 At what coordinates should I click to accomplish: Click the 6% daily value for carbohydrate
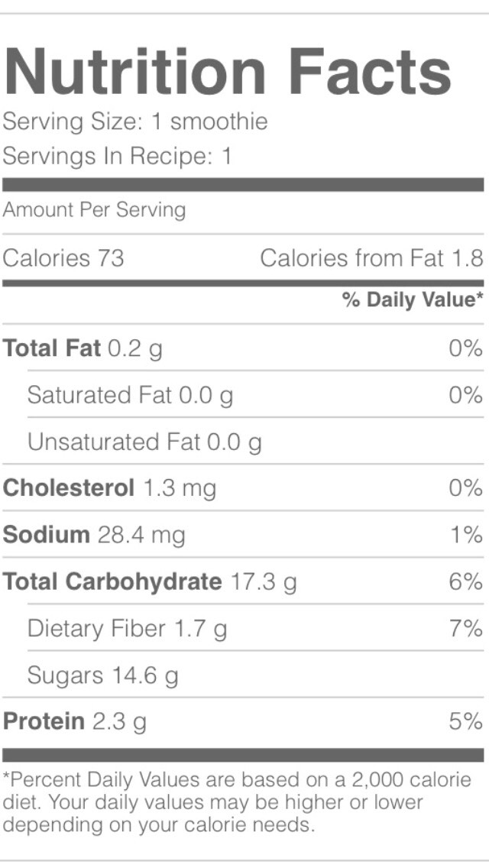[466, 581]
